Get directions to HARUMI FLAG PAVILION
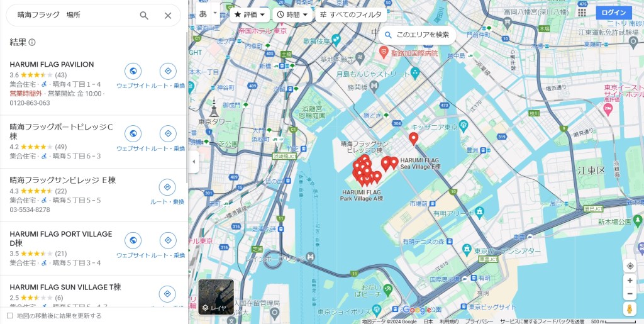 pyautogui.click(x=168, y=71)
